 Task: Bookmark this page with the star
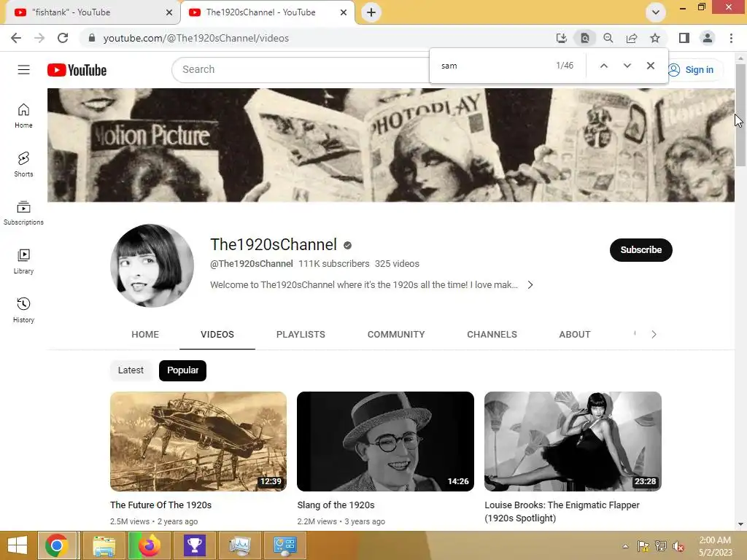click(655, 38)
